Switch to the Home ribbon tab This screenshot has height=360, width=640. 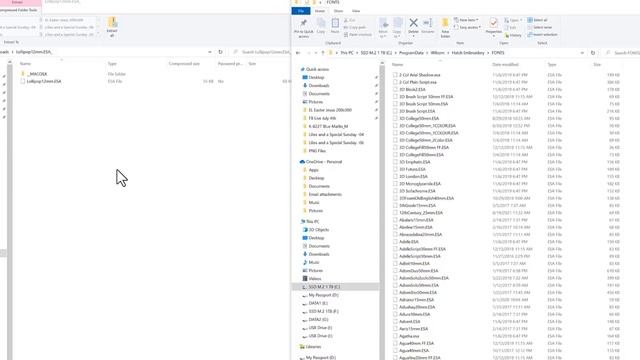point(320,11)
